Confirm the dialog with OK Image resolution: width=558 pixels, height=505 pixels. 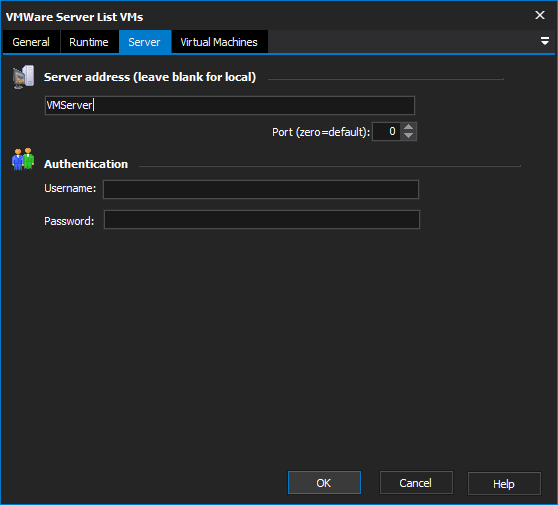324,483
